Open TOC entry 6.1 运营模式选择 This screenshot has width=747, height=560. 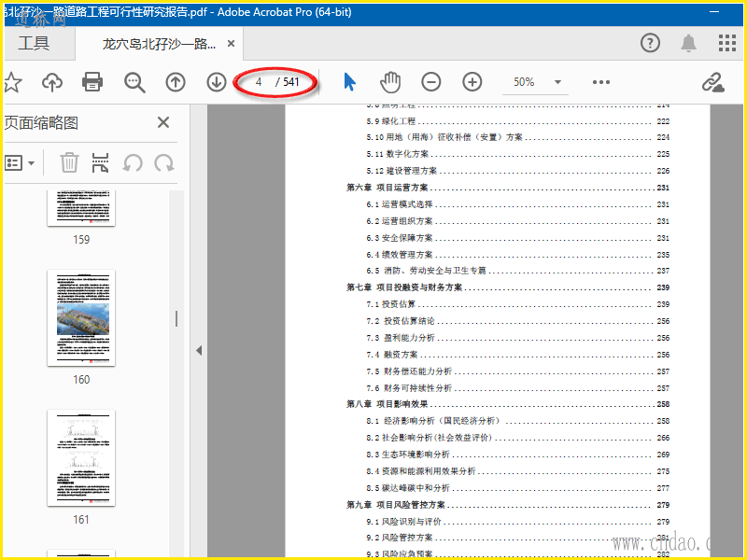[x=518, y=204]
